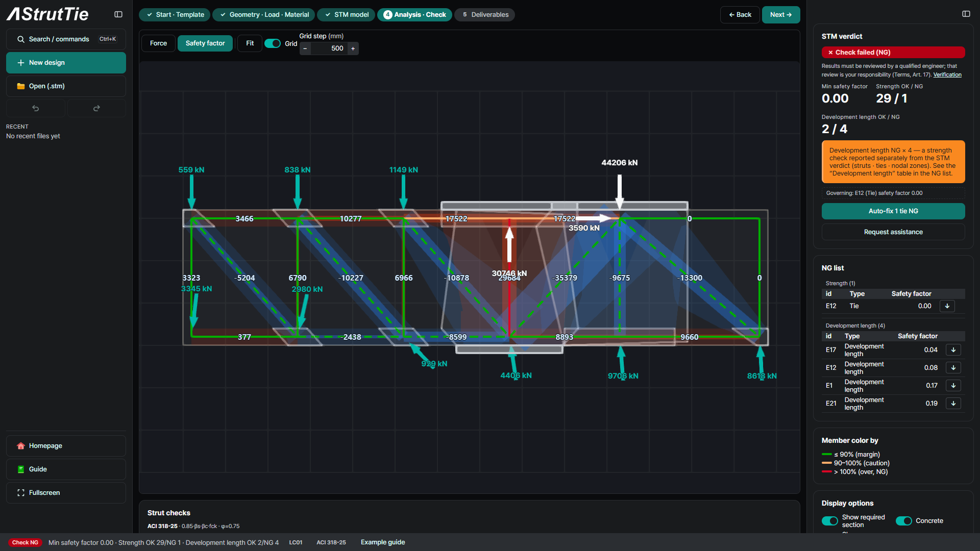Image resolution: width=980 pixels, height=551 pixels.
Task: Collapse the right results panel icon
Action: 966,14
